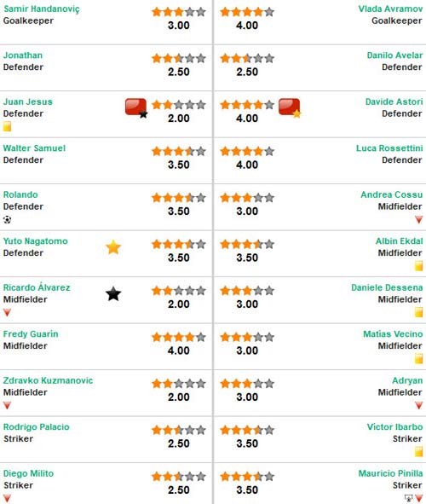Click Zdravko Kuzmanovic substitution arrow
426x504 pixels.
7,405
